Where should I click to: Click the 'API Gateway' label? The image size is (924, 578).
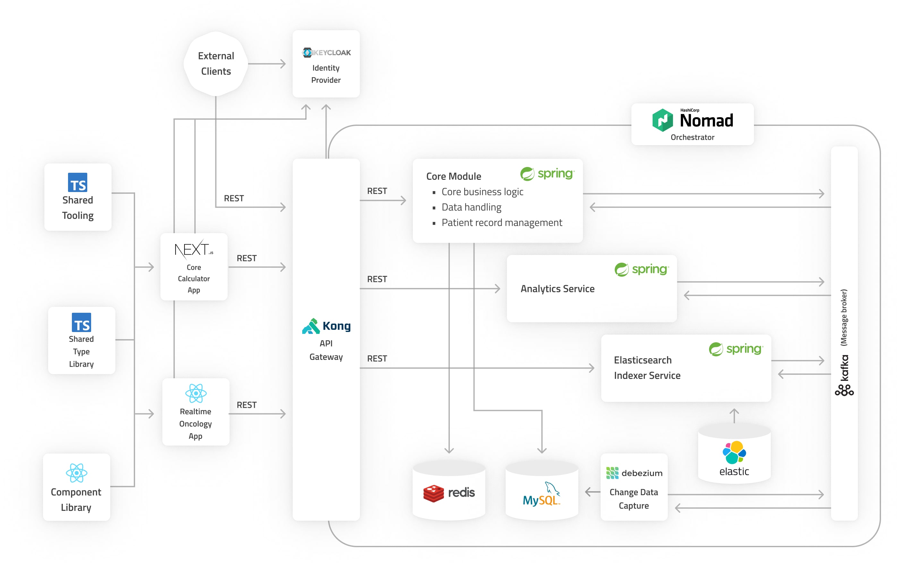(326, 350)
